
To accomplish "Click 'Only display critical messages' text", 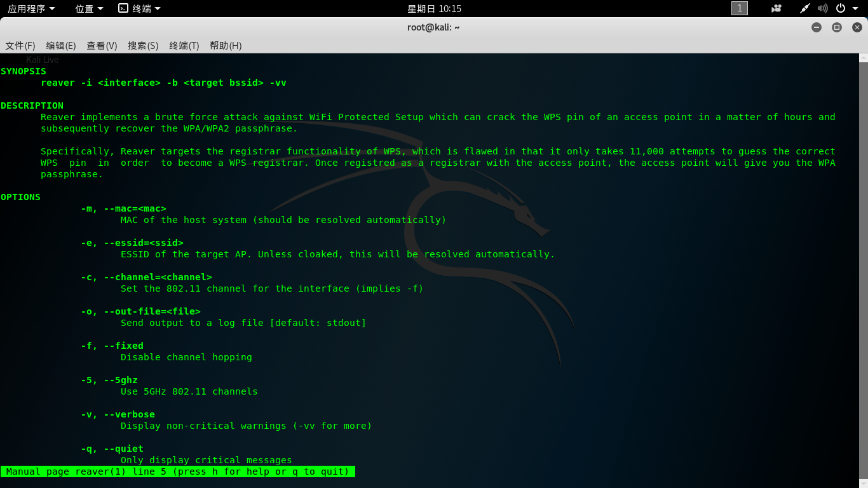I will (207, 460).
